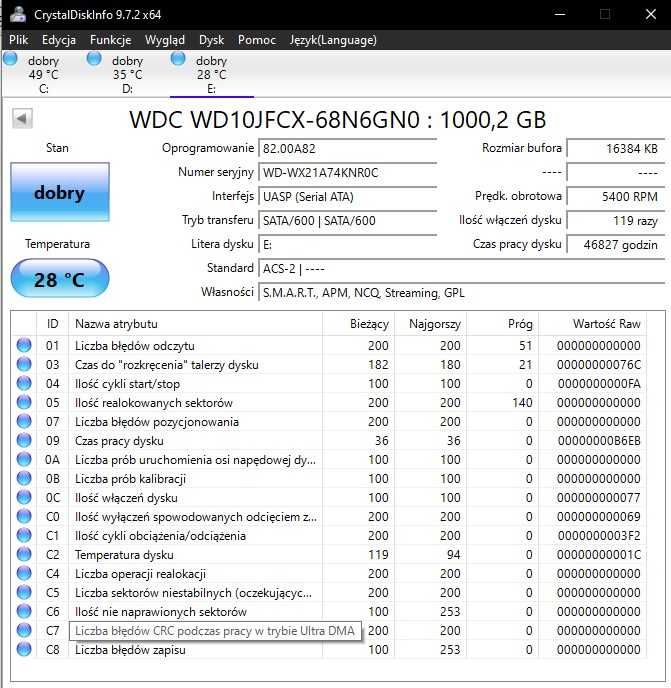Select row Liczba błędów zapisu
Image resolution: width=671 pixels, height=688 pixels.
click(329, 649)
